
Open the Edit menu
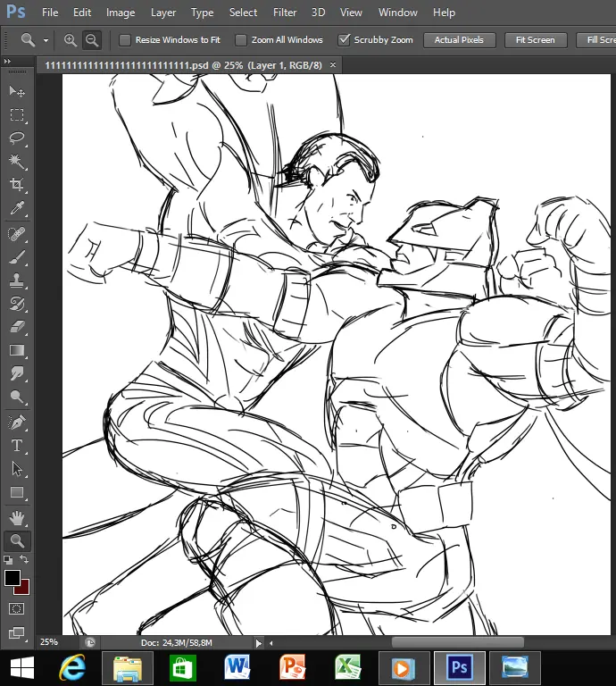[x=82, y=13]
